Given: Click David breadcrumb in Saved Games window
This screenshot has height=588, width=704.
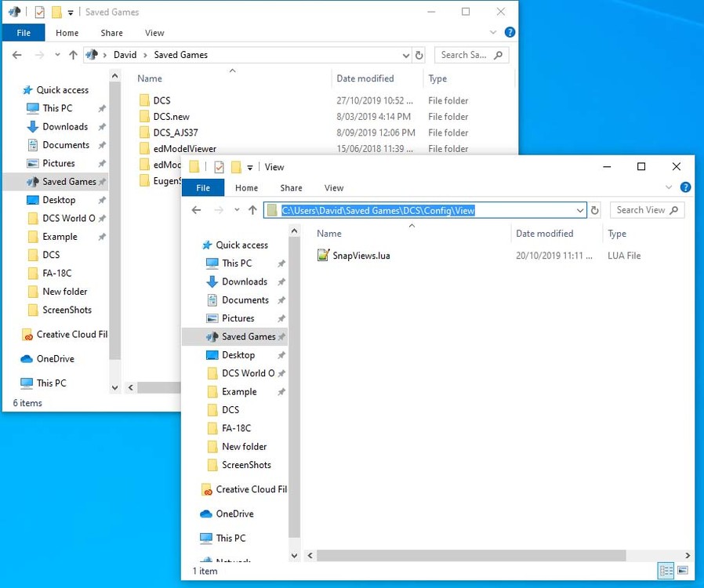Looking at the screenshot, I should coord(125,55).
